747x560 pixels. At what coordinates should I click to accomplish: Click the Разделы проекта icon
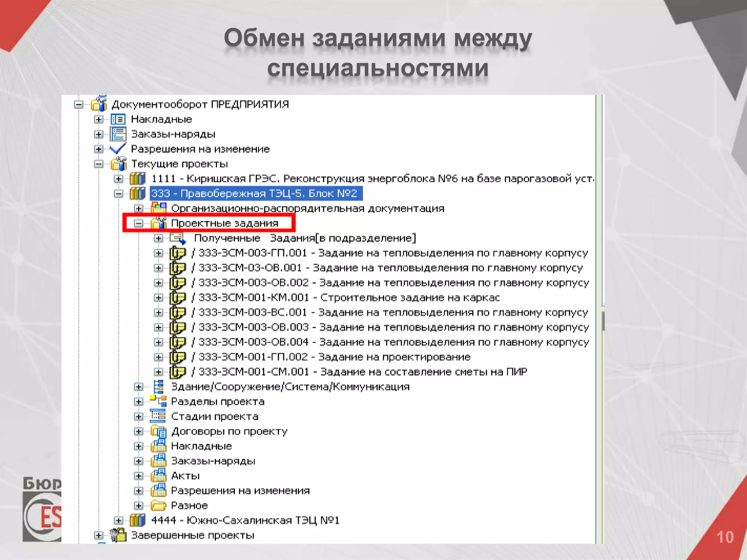click(x=158, y=401)
